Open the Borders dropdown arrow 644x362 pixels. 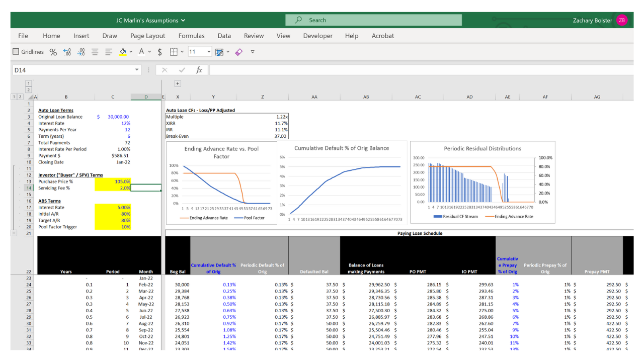point(182,52)
